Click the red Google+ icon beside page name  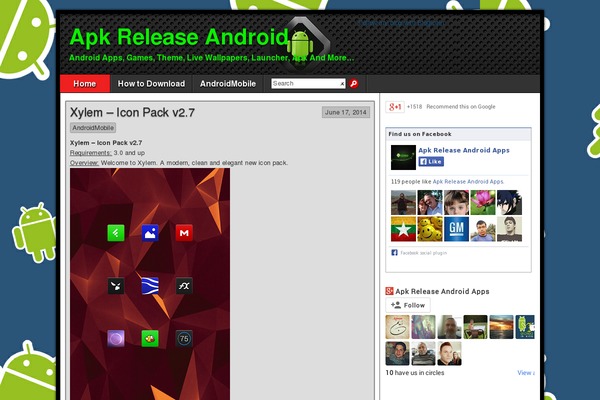point(390,291)
